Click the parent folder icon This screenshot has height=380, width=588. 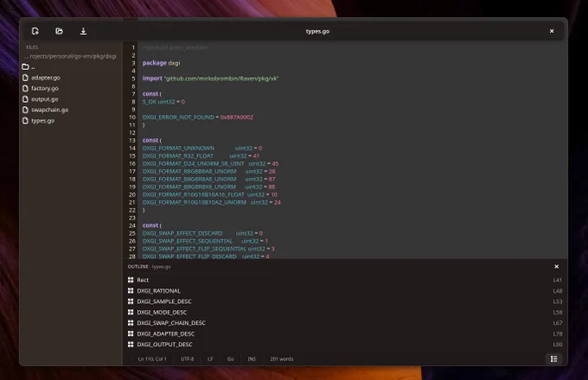[x=25, y=67]
